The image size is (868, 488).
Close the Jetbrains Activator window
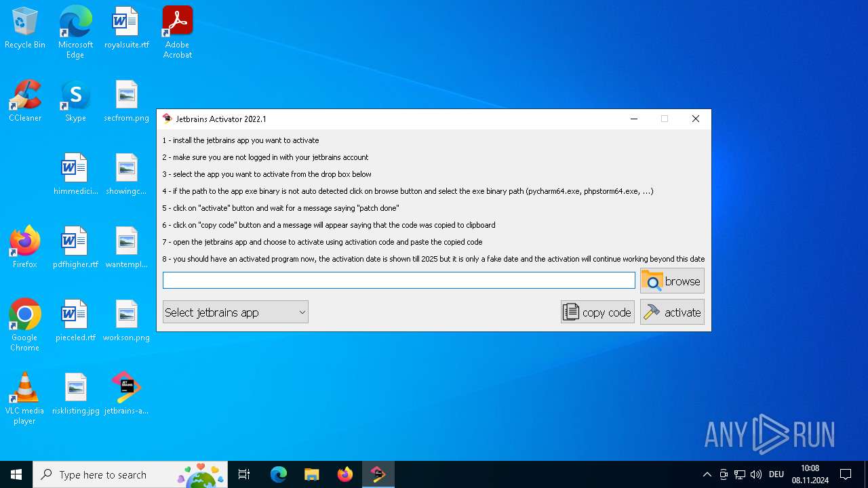click(x=695, y=119)
